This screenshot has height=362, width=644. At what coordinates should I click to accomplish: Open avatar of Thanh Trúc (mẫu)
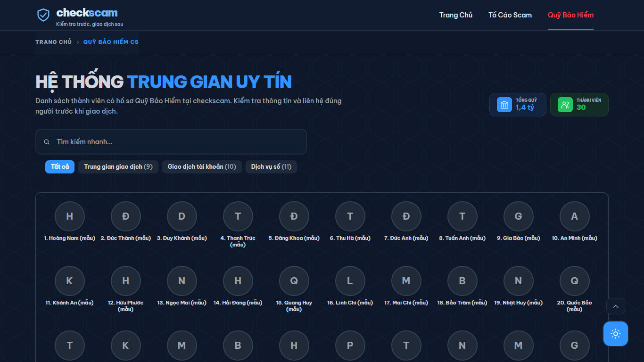coord(238,216)
